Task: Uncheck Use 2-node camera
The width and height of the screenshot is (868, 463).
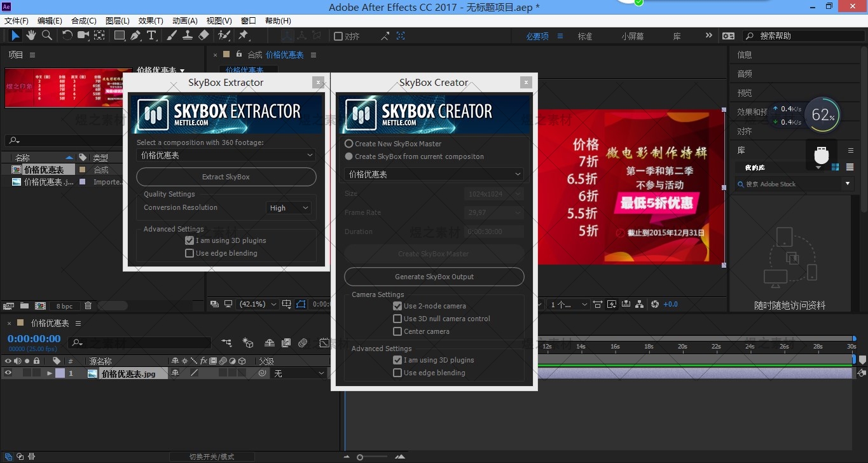Action: point(397,306)
